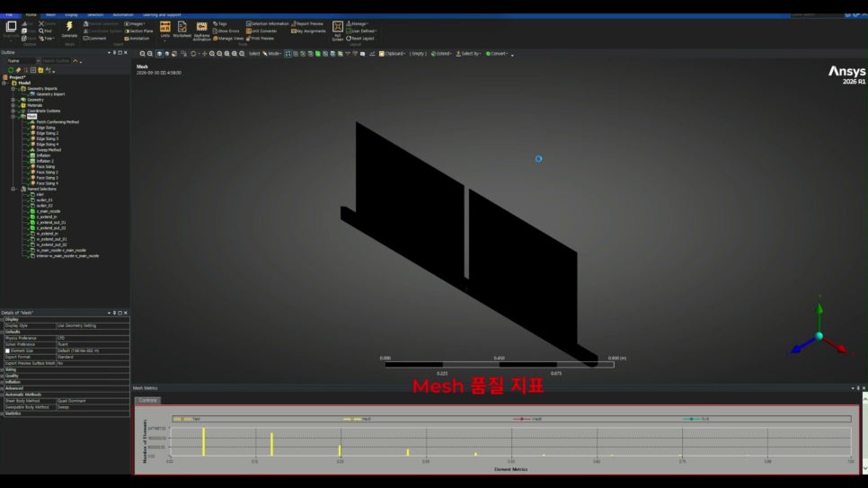This screenshot has height=488, width=868.
Task: Open the File menu
Action: [9, 15]
